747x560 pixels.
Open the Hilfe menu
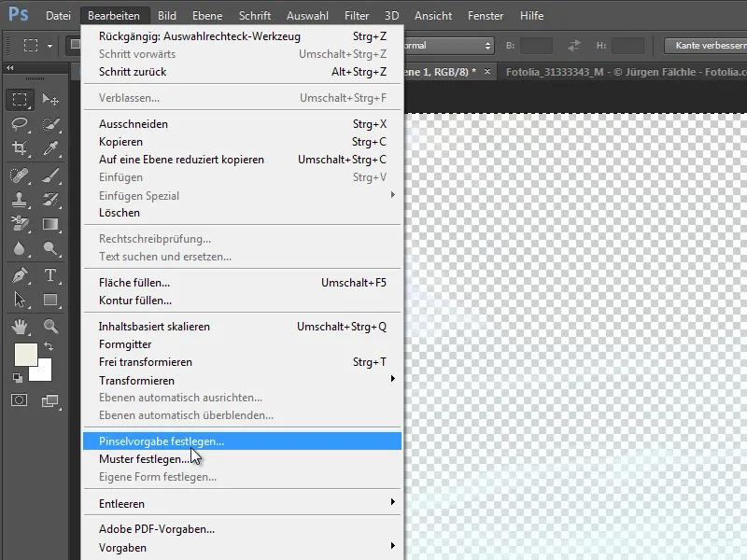click(x=531, y=16)
